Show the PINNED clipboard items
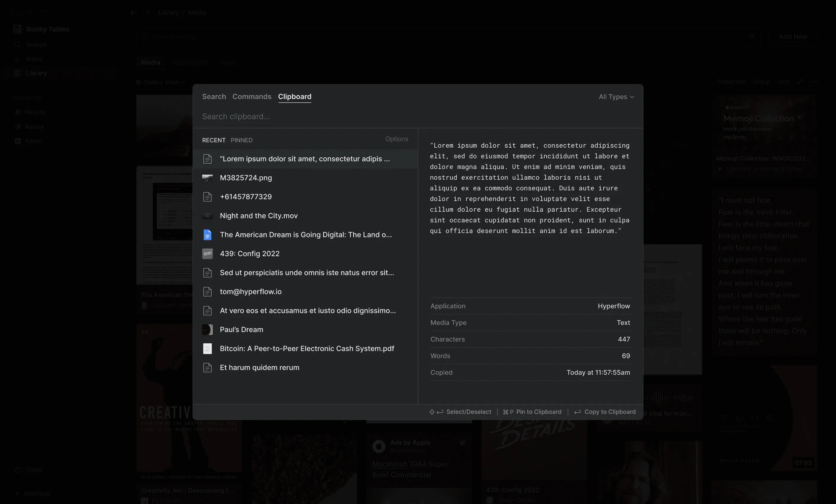 point(242,140)
